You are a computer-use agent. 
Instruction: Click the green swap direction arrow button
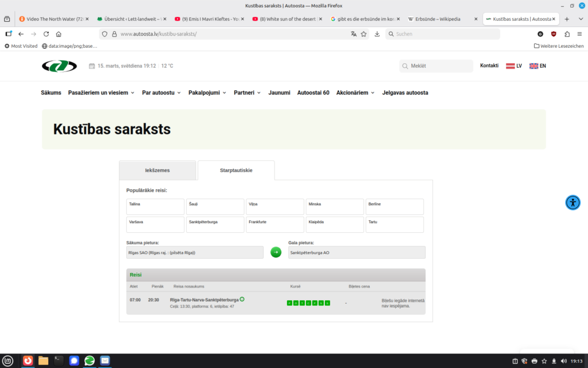pos(276,252)
